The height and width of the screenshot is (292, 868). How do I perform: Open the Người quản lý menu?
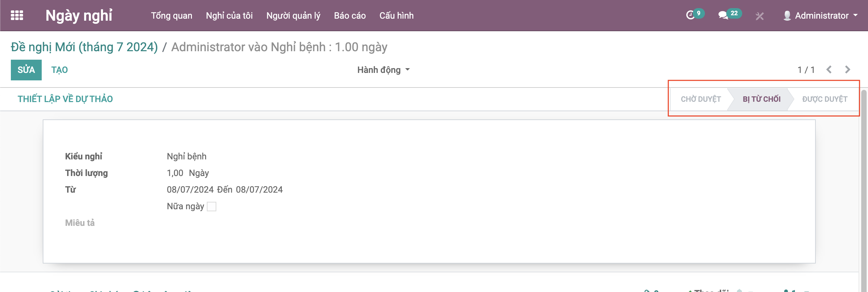tap(293, 16)
